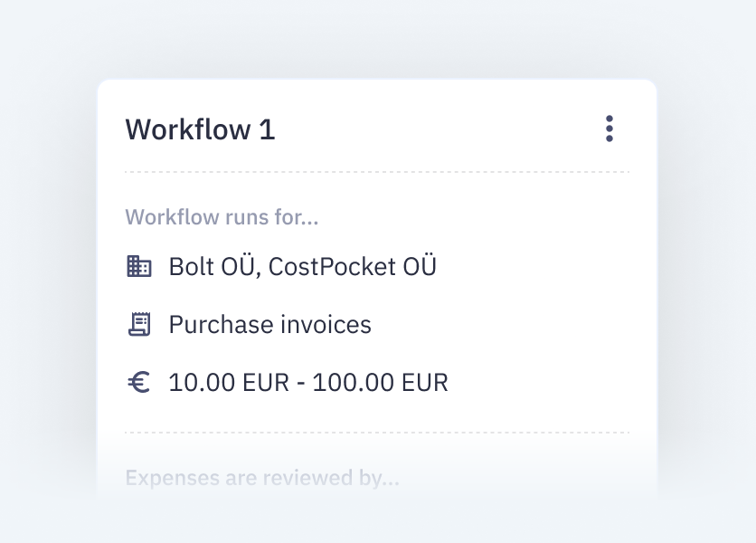
Task: Click the "Expenses are reviewed by..." label
Action: click(x=262, y=478)
